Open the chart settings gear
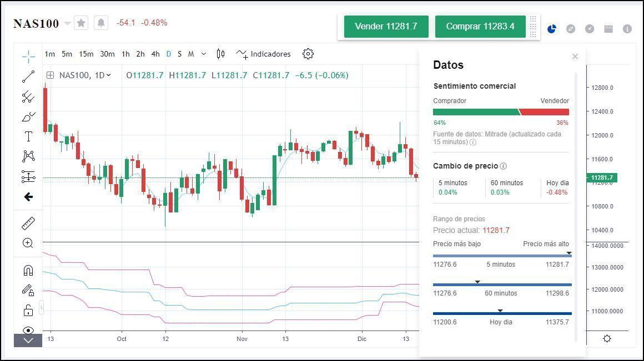 click(x=308, y=54)
